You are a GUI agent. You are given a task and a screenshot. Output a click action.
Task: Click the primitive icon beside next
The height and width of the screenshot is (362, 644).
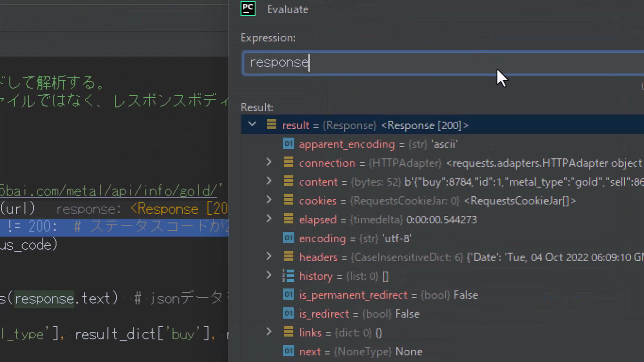(288, 351)
